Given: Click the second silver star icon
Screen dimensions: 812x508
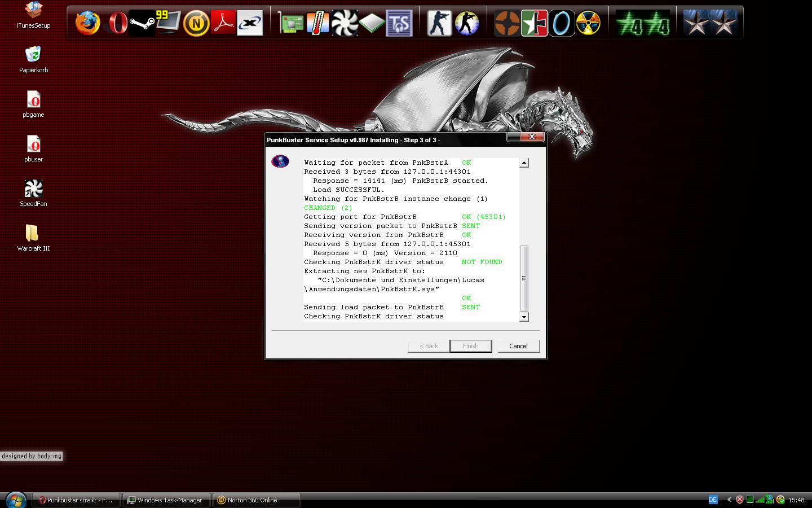Looking at the screenshot, I should [724, 23].
